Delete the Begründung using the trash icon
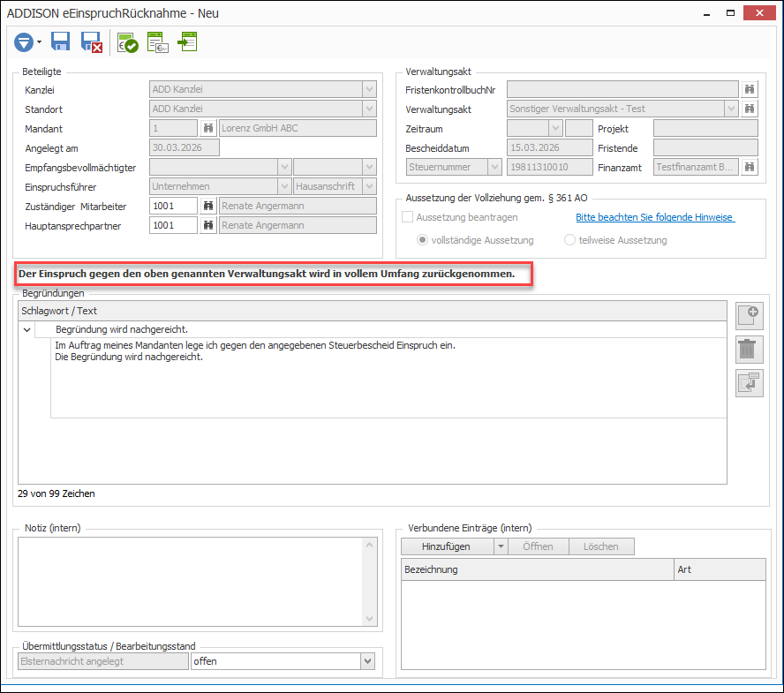Screen dimensions: 784x693 (x=749, y=350)
